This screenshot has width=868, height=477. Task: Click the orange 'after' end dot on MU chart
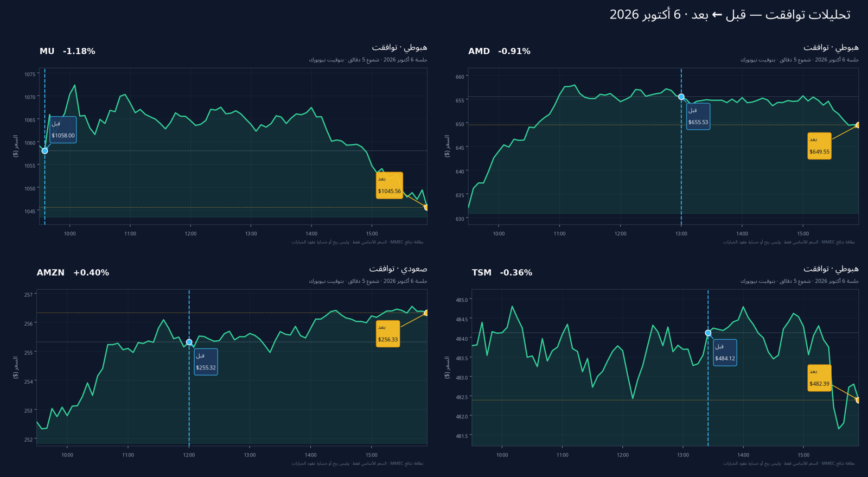pyautogui.click(x=426, y=208)
